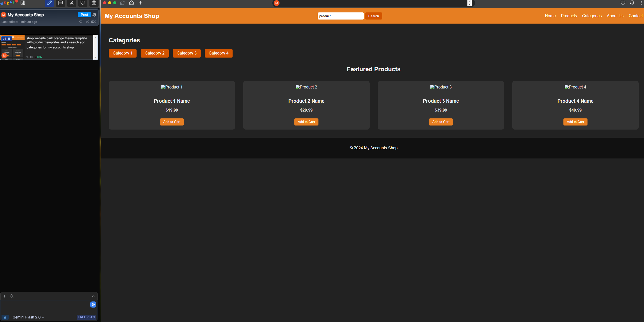Open the v1 version thumbnail preview
Screen dimensions: 644x322
click(x=13, y=48)
